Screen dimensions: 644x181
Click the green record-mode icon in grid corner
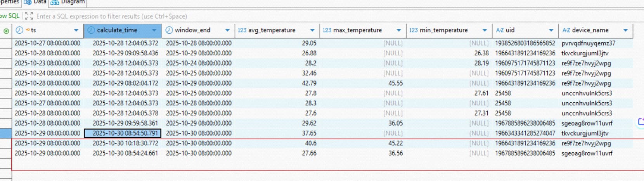[6, 31]
